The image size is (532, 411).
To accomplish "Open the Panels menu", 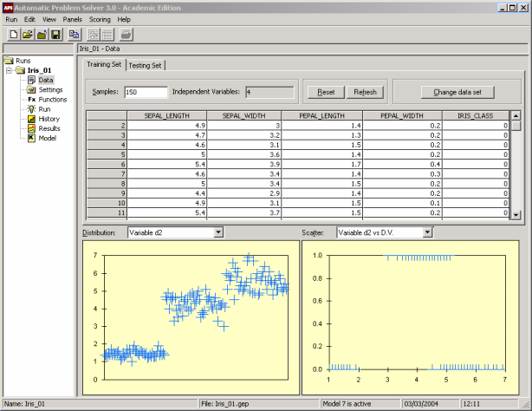I will click(73, 18).
